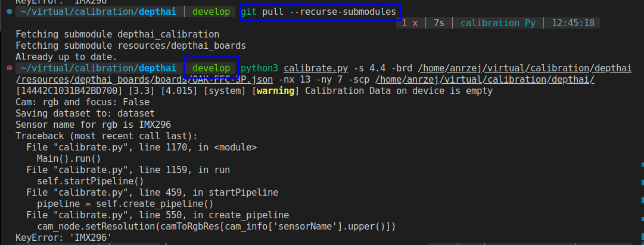Click the final KeyError: 'IMX296' line

63,238
